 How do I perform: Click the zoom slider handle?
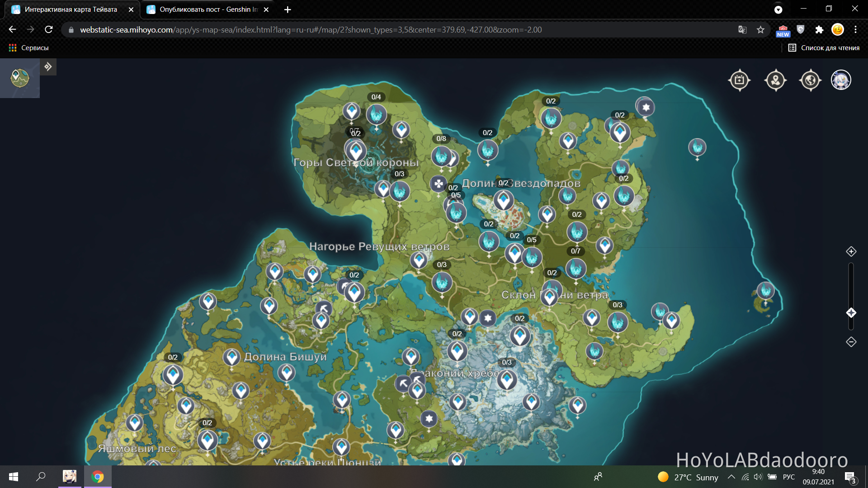(851, 313)
